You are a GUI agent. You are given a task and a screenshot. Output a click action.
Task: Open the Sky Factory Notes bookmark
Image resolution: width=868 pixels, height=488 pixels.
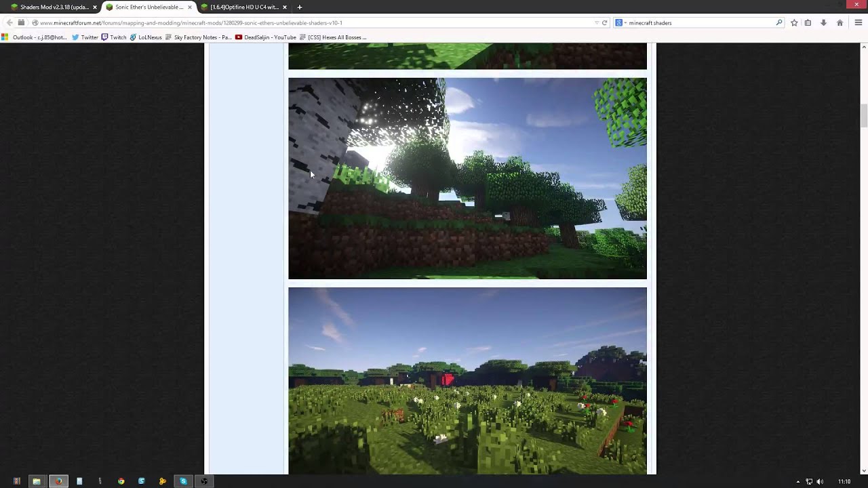point(198,37)
